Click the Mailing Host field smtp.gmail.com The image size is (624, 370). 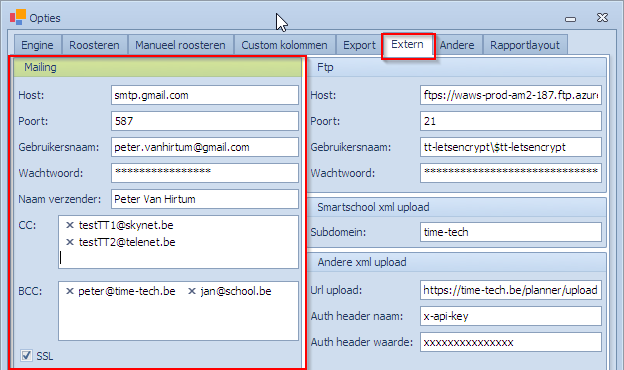[x=205, y=95]
